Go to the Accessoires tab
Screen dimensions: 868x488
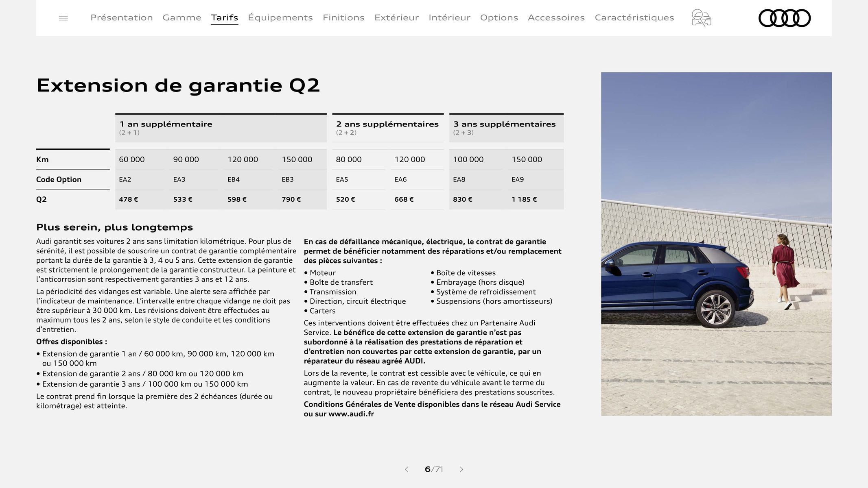[556, 17]
